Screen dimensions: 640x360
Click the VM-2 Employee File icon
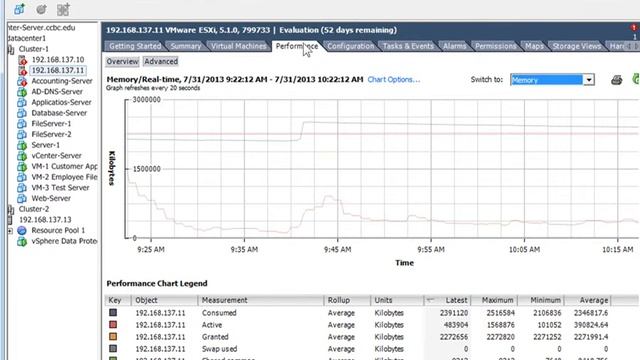22,177
